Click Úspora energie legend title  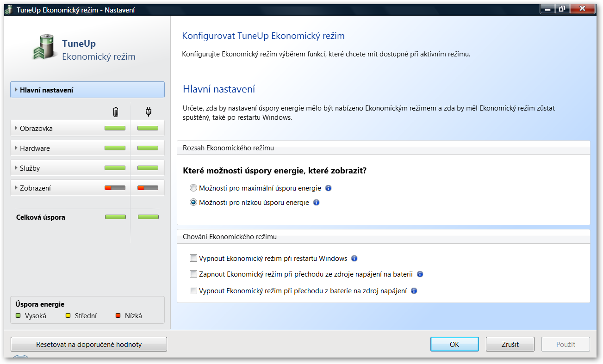click(40, 304)
